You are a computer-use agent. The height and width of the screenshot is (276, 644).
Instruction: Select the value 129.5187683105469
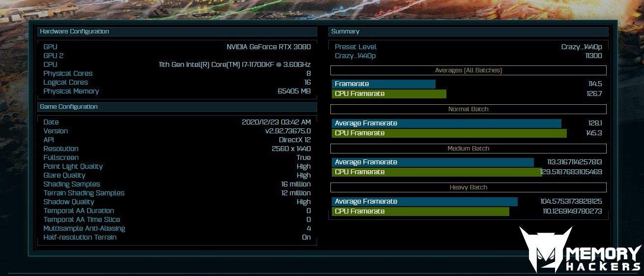[571, 172]
